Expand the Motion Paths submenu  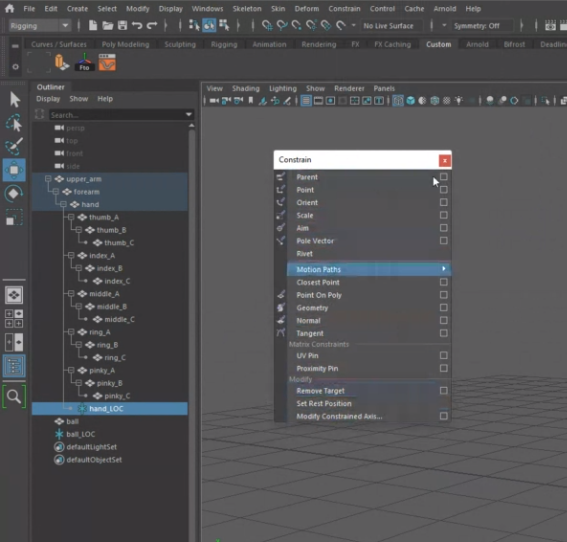tap(369, 269)
